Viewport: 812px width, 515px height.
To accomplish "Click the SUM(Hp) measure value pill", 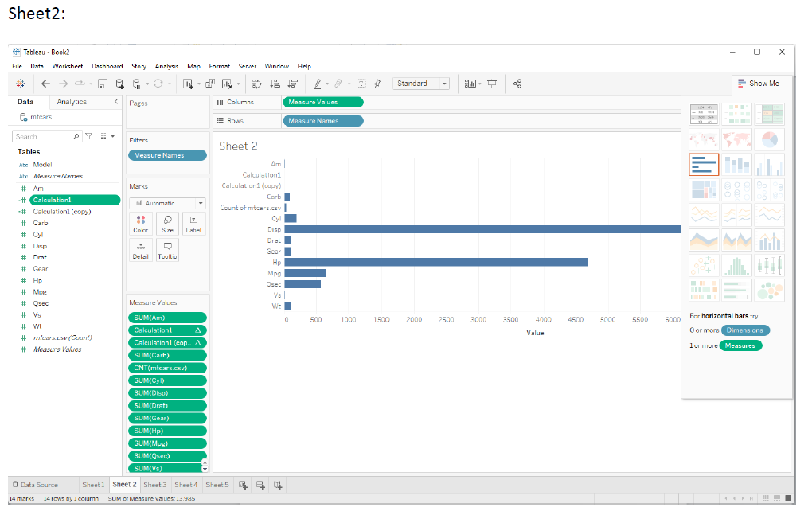I will coord(167,431).
